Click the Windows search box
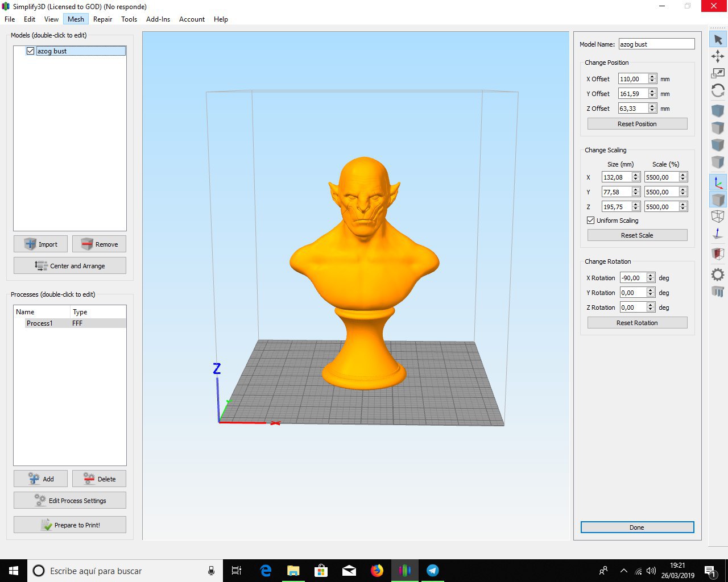 125,571
